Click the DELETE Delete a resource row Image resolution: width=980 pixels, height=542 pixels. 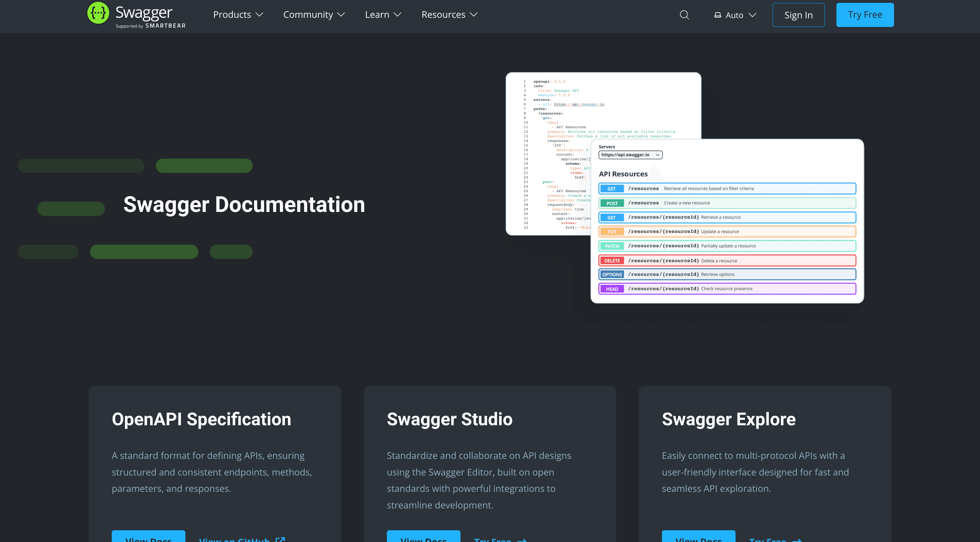[x=727, y=260]
